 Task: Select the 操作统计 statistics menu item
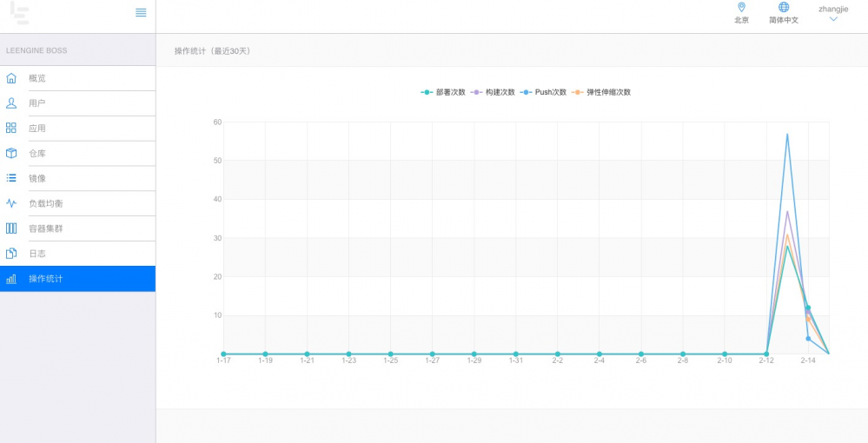pyautogui.click(x=77, y=279)
